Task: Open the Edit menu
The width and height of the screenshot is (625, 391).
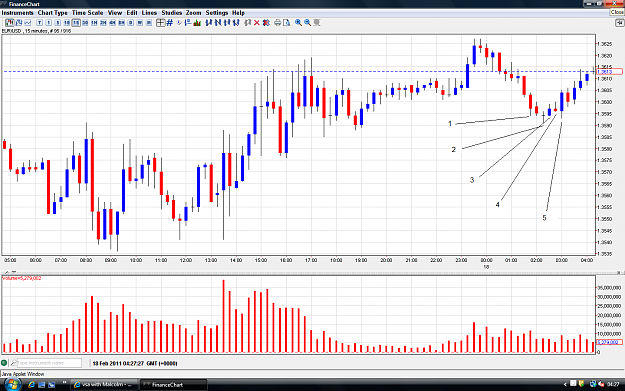Action: click(132, 13)
